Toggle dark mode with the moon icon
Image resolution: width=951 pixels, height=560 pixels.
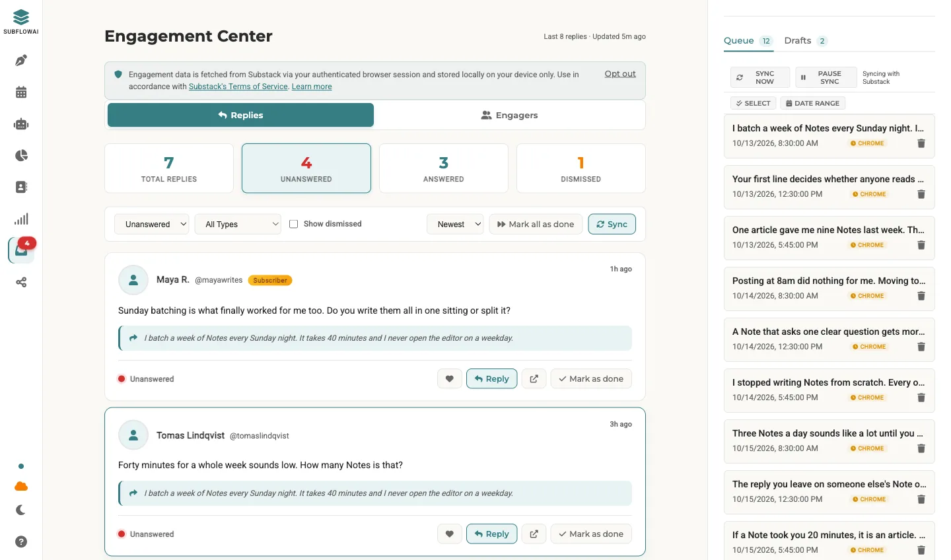(21, 510)
